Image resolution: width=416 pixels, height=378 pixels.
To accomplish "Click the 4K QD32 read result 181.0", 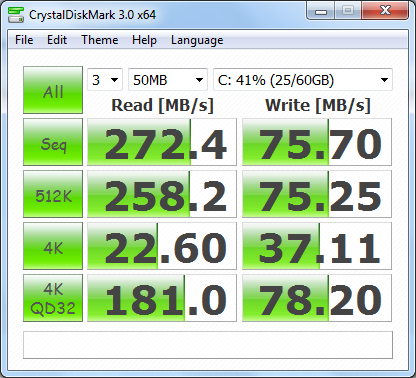I will (x=162, y=298).
